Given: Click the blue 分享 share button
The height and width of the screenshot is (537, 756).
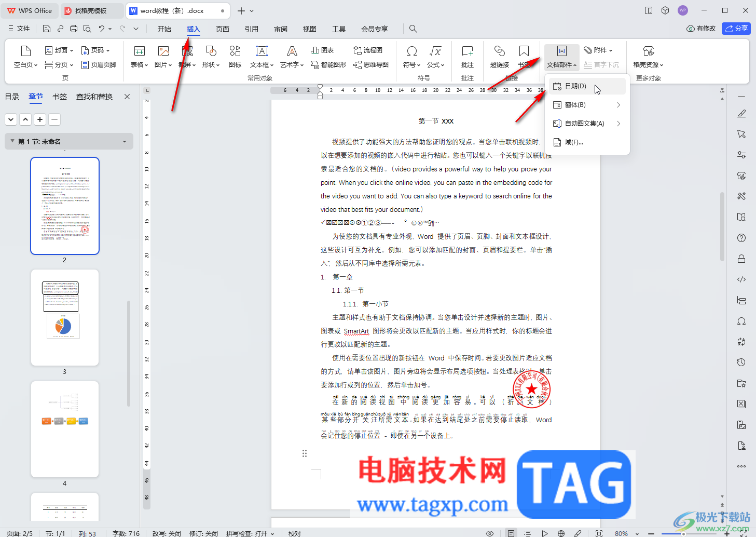Looking at the screenshot, I should 736,29.
